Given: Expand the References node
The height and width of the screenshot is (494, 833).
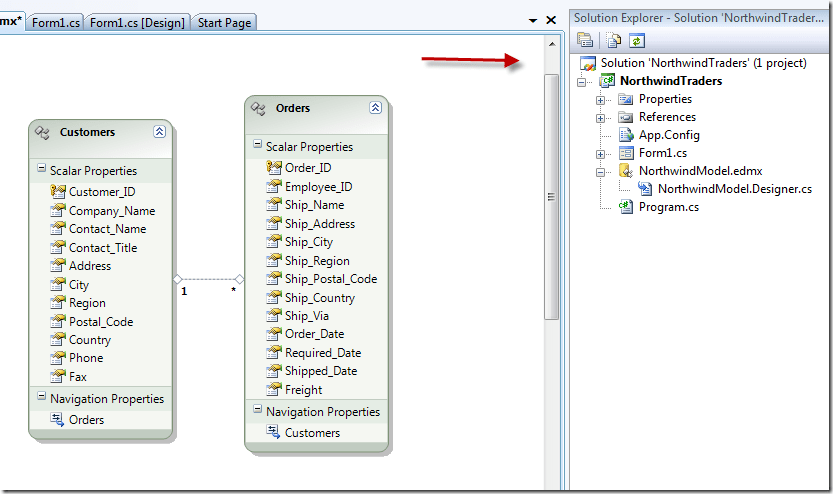Looking at the screenshot, I should coord(600,117).
